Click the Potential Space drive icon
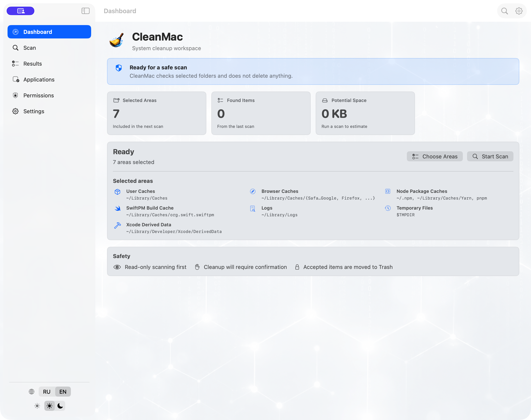 (x=325, y=100)
